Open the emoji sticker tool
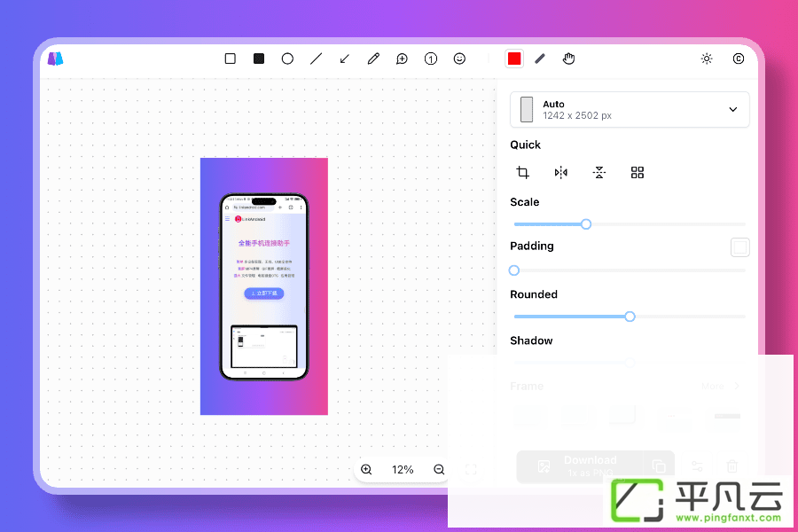This screenshot has width=798, height=532. 459,59
